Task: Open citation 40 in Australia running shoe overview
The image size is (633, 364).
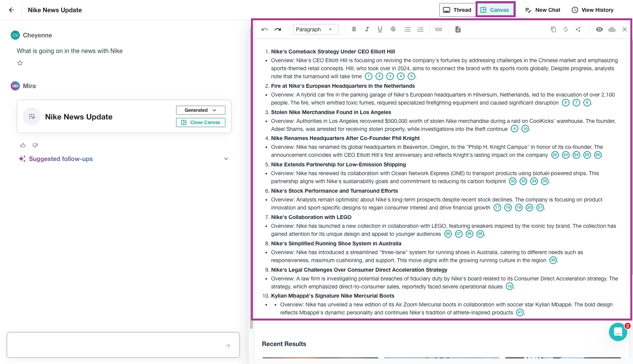Action: 553,260
